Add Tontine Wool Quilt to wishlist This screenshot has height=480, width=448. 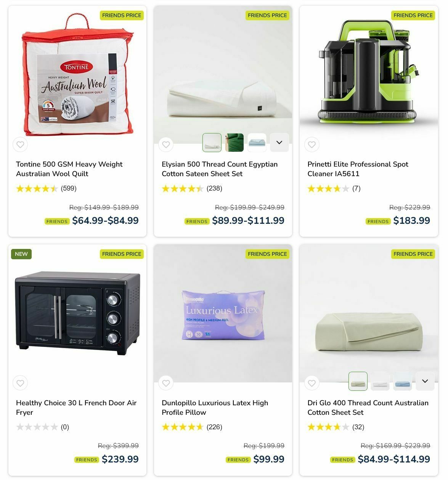[x=20, y=144]
